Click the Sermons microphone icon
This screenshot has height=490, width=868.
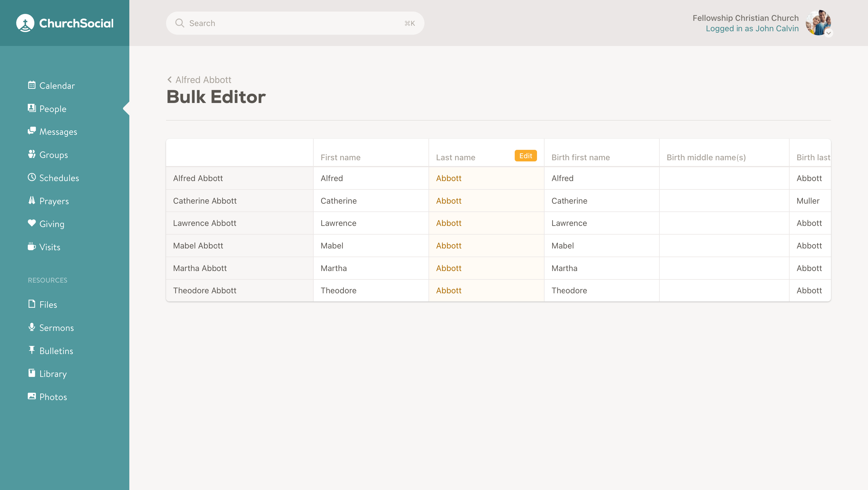tap(32, 327)
